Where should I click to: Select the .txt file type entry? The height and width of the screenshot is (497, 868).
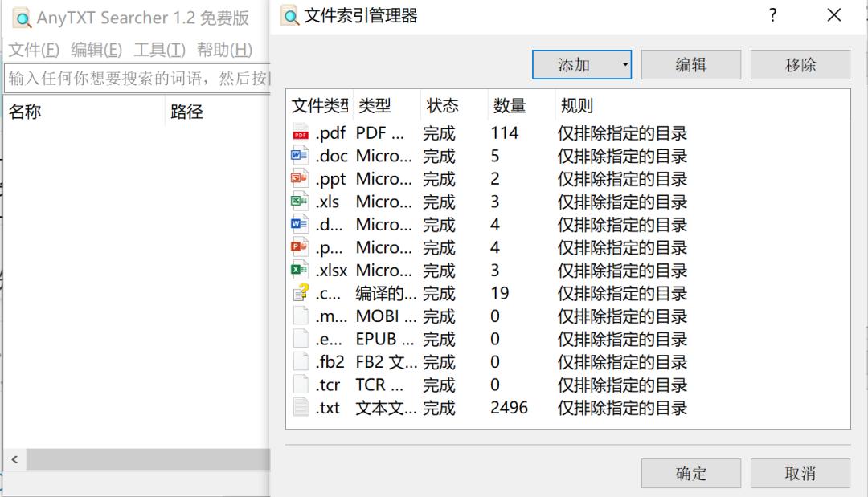tap(328, 408)
